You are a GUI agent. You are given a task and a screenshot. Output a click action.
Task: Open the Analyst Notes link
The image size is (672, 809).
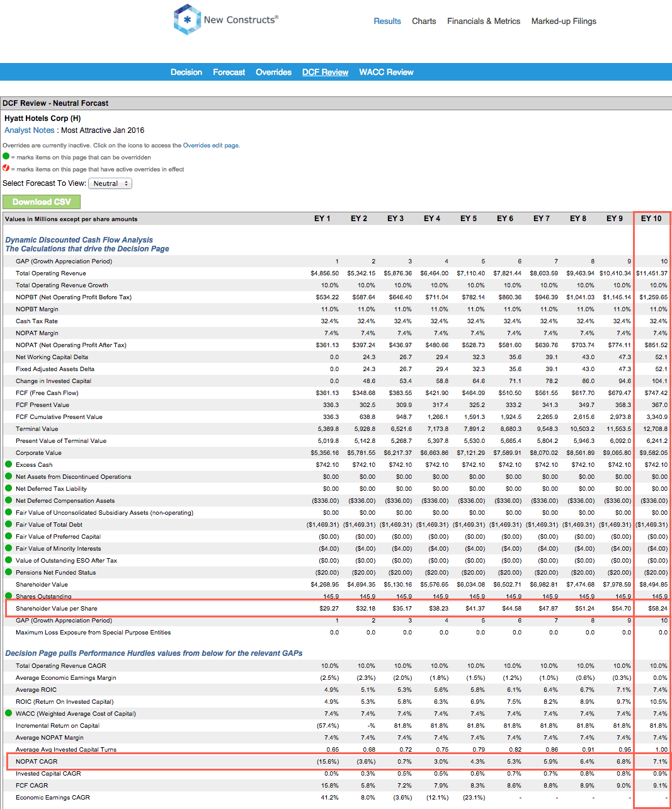click(30, 130)
